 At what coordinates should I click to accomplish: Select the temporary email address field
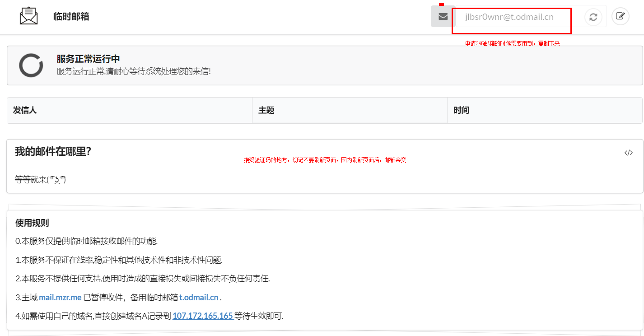(509, 17)
